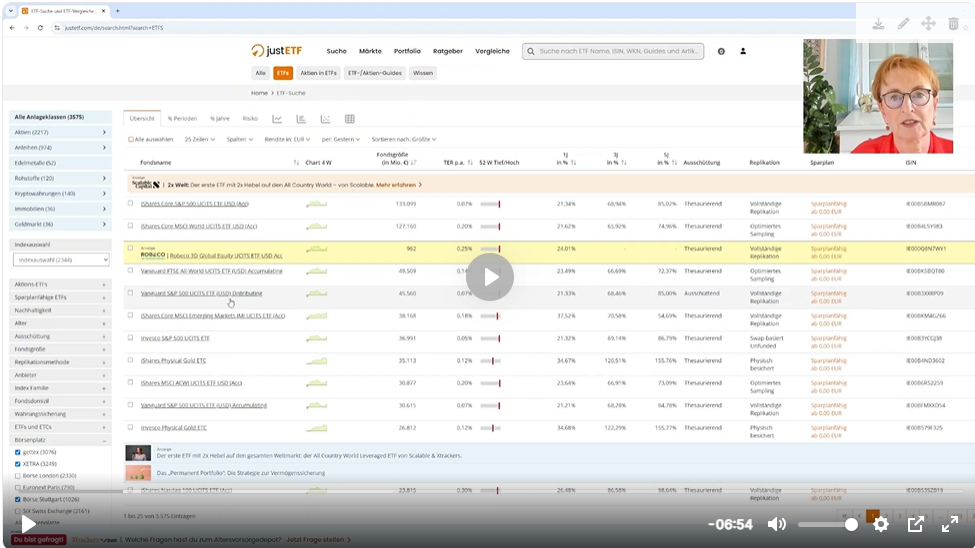Viewport: 975px width, 548px height.
Task: Click the pencil edit icon above the video
Action: [x=903, y=24]
